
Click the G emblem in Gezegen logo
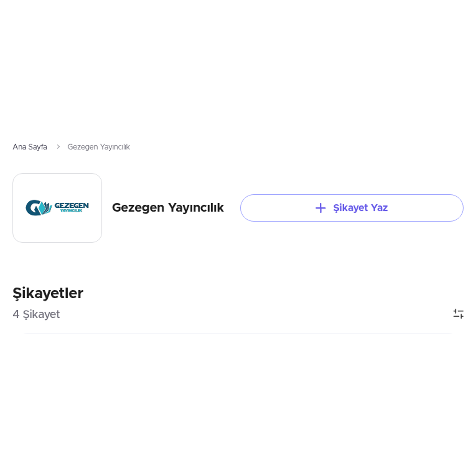click(33, 208)
